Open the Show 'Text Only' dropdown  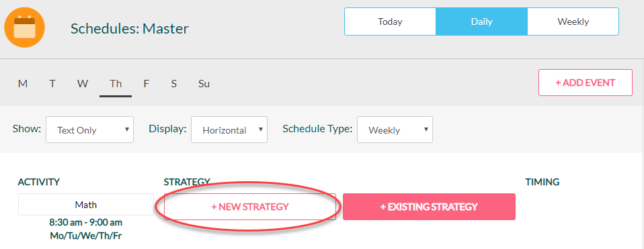tap(89, 130)
